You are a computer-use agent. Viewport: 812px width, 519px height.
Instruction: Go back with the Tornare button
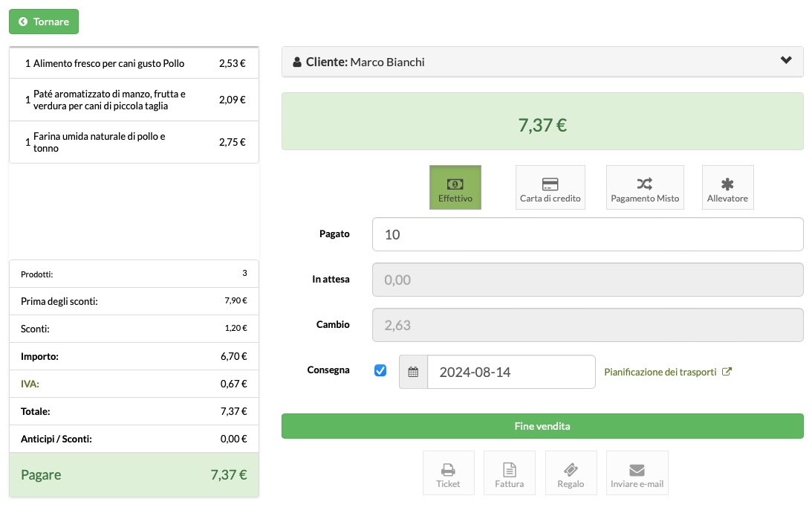(44, 22)
